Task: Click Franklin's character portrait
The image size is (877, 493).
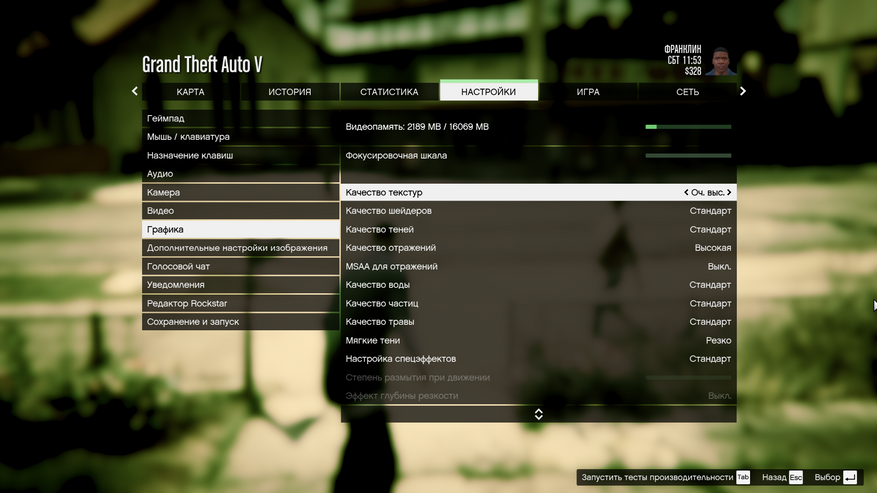Action: [x=720, y=61]
